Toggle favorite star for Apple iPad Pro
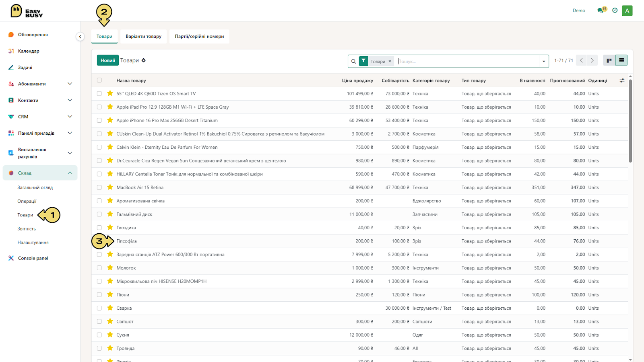 (110, 107)
